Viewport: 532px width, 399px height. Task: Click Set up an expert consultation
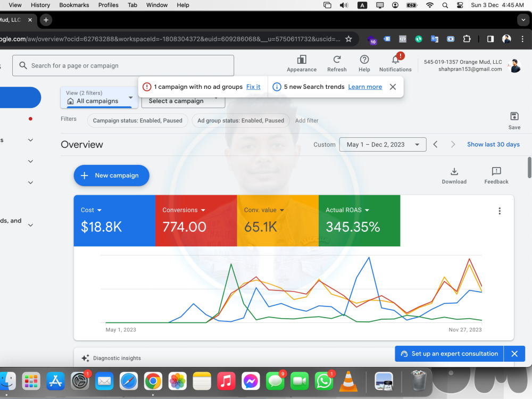450,354
